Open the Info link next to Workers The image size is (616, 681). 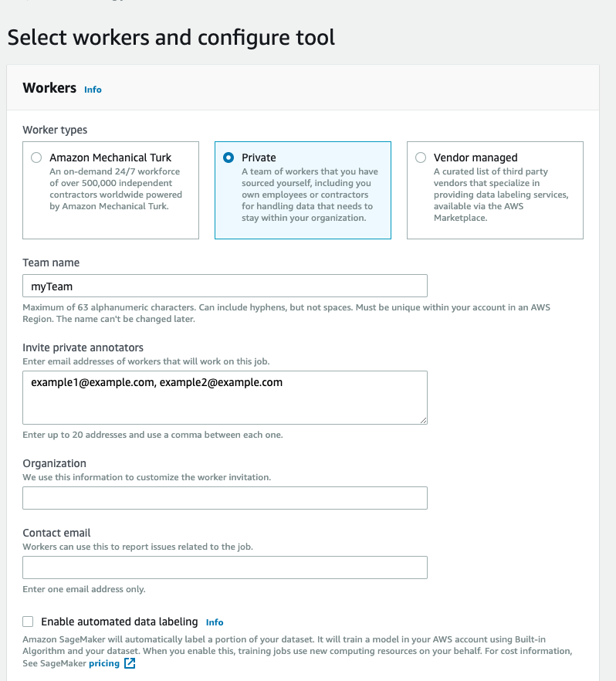pos(93,90)
